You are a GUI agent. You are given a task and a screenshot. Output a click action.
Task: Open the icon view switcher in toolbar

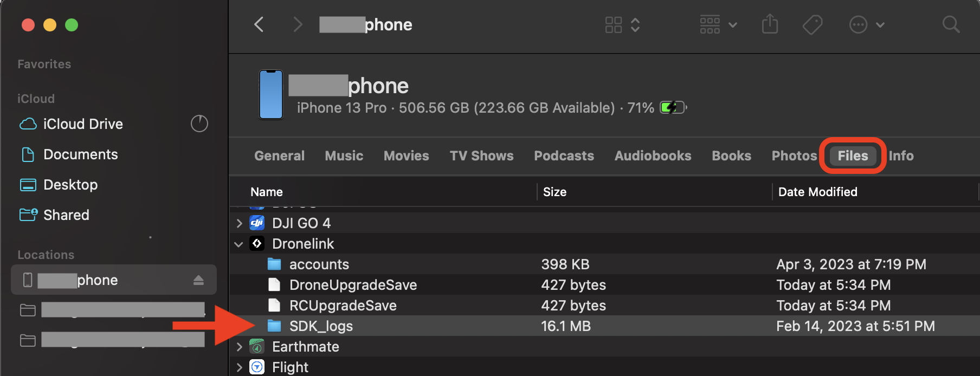tap(622, 25)
